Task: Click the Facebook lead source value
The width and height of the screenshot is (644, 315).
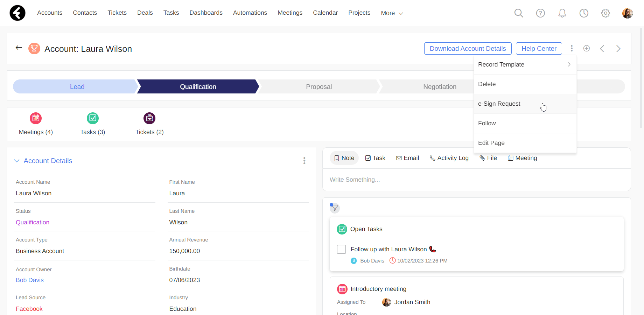Action: click(x=29, y=309)
